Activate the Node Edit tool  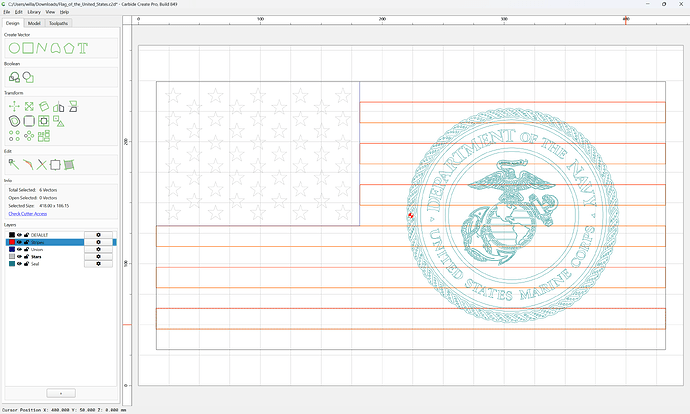click(14, 165)
